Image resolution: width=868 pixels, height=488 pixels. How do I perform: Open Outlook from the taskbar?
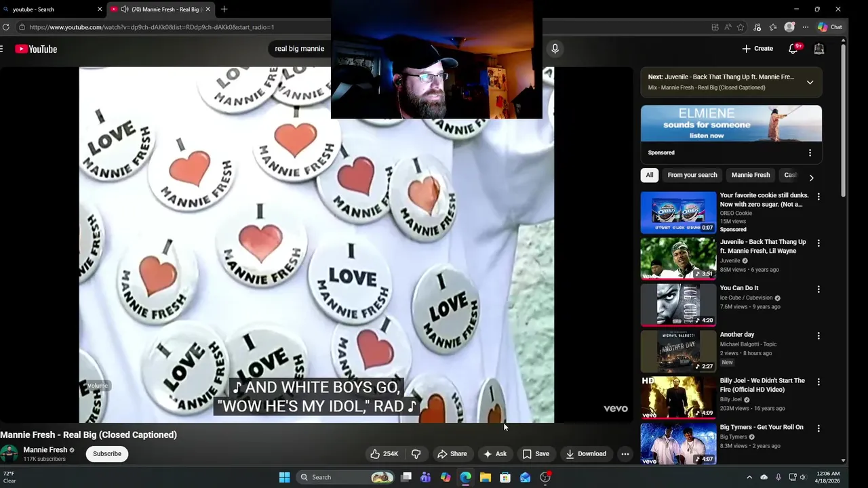click(x=525, y=477)
